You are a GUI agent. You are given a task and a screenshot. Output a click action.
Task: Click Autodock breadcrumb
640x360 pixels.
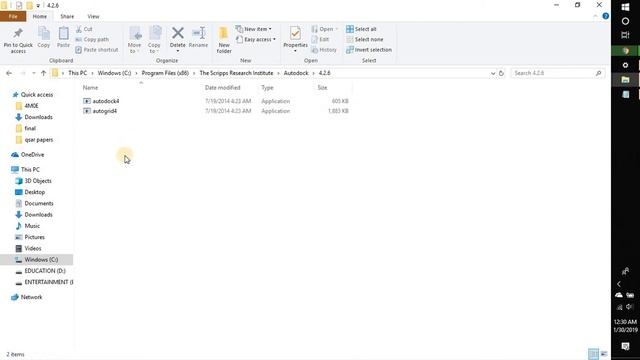pyautogui.click(x=296, y=73)
